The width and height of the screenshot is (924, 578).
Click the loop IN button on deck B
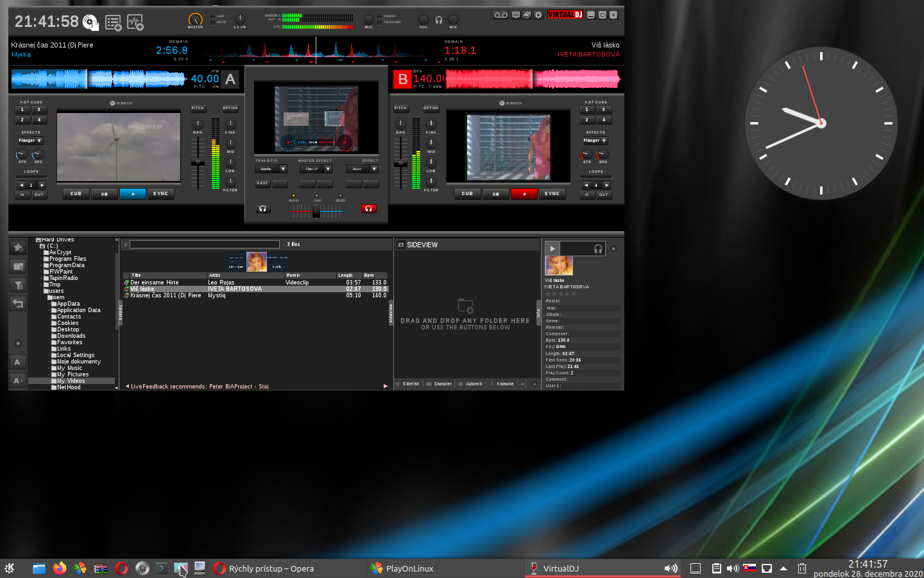click(587, 195)
